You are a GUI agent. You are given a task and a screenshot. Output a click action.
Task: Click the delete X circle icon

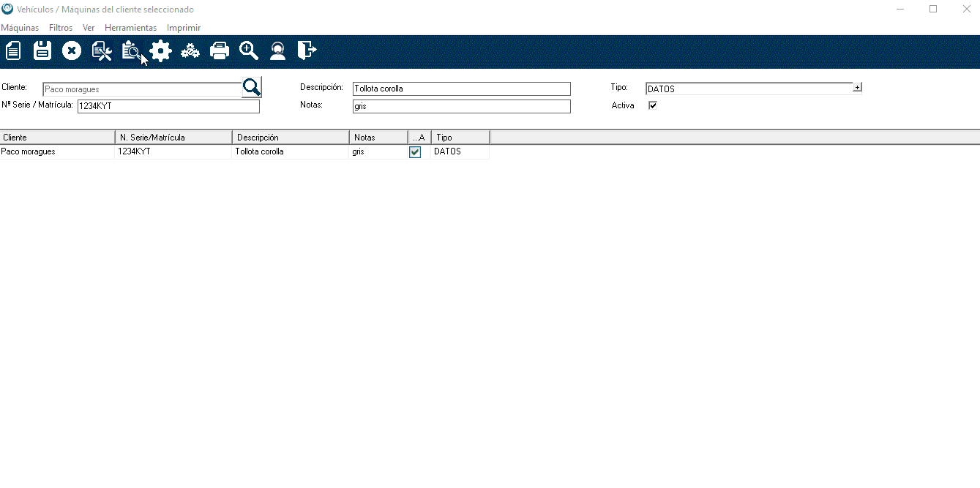tap(72, 50)
